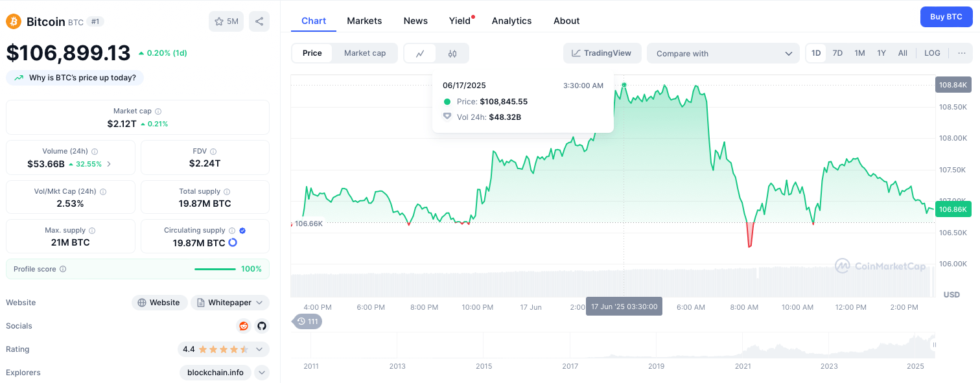
Task: Click the 2.53% Vol/Mkt Cap value
Action: click(70, 203)
